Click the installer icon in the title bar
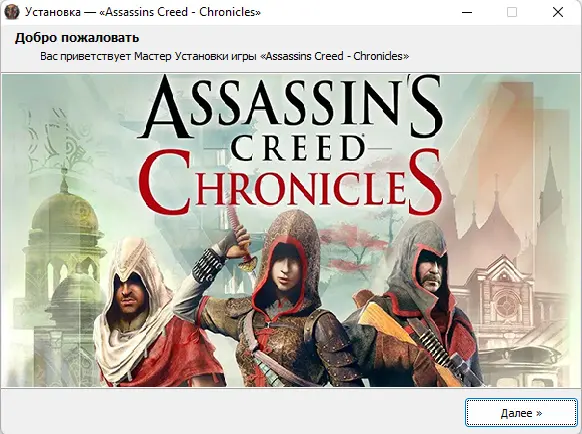The image size is (582, 434). pos(12,12)
